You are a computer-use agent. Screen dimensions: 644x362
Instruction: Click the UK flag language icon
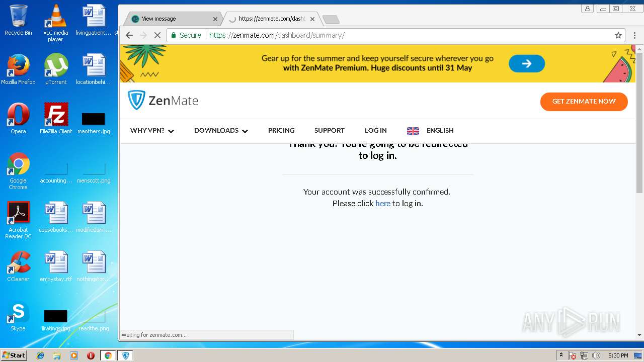[x=413, y=131]
